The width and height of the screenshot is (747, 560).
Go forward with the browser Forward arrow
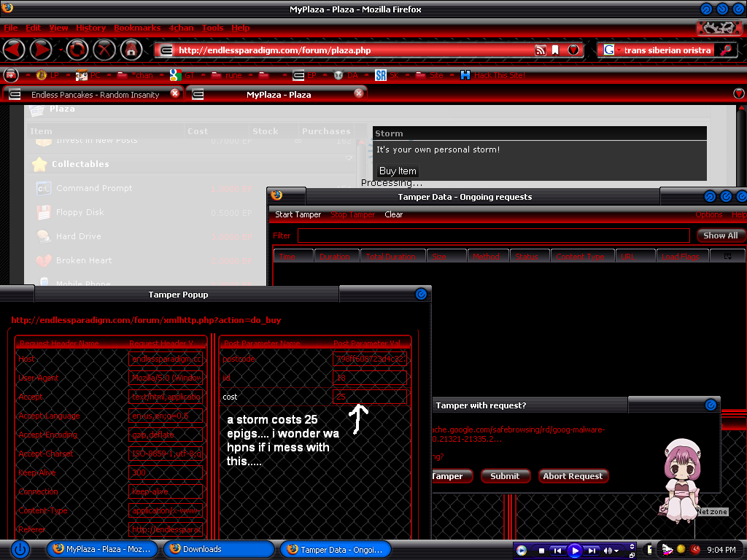pos(41,50)
